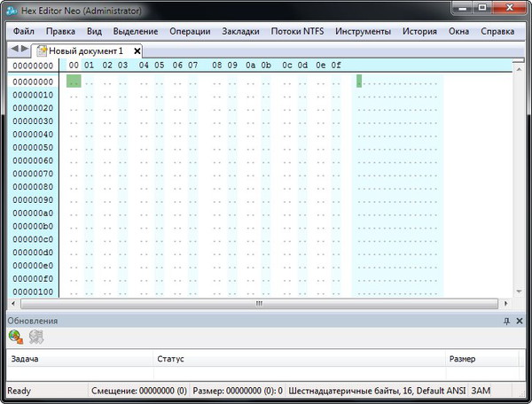Click the check for updates globe icon
Screen dimensions: 532x404
click(16, 337)
